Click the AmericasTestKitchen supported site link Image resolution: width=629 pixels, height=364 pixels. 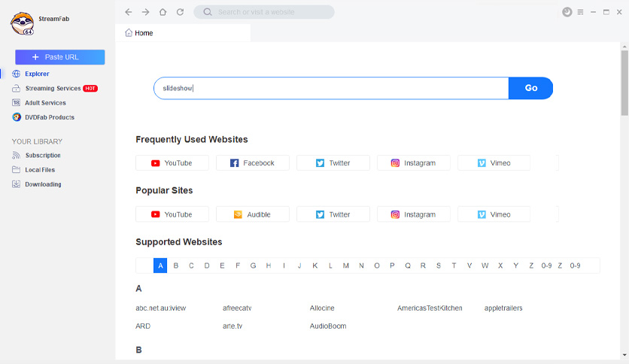tap(430, 308)
